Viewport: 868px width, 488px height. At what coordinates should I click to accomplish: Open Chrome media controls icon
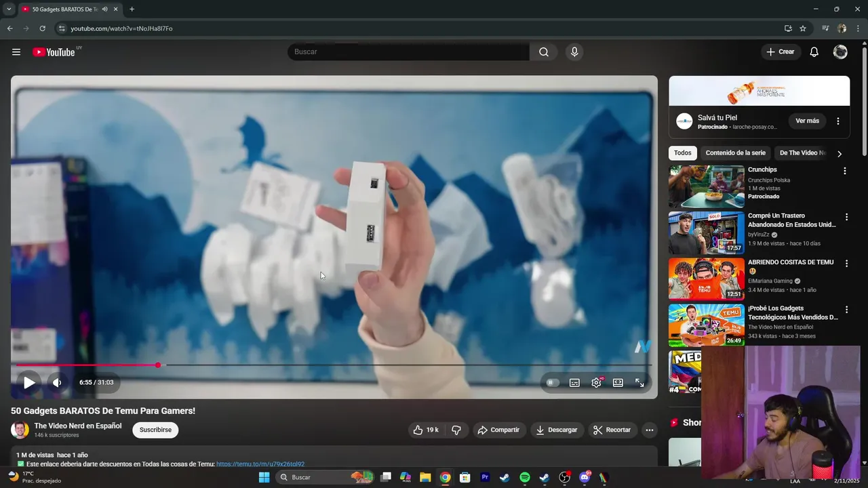pyautogui.click(x=825, y=28)
